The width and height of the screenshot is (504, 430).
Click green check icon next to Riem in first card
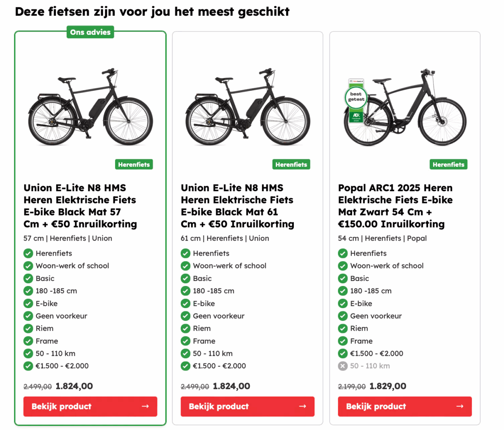click(x=28, y=328)
